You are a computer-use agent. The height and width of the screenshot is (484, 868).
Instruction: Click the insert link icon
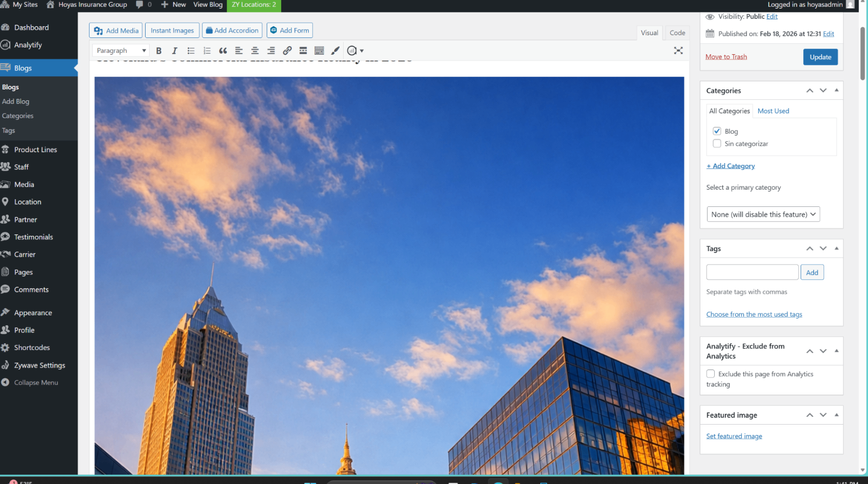click(x=287, y=50)
